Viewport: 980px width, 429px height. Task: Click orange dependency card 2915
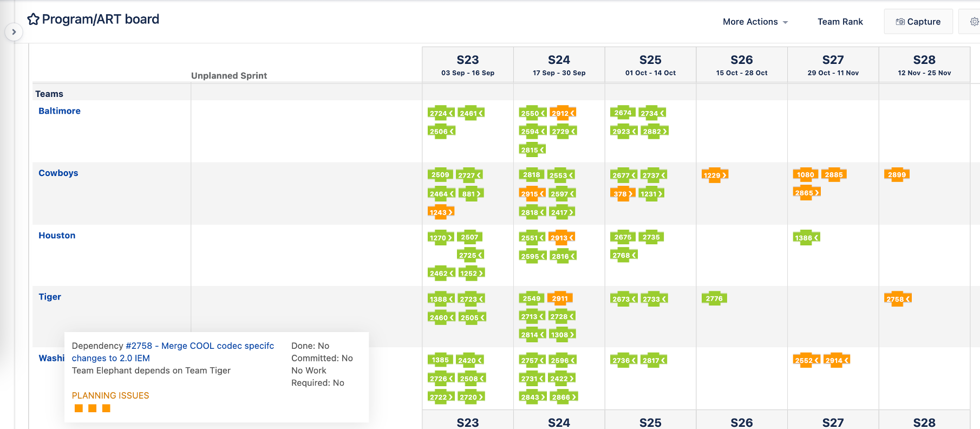532,194
